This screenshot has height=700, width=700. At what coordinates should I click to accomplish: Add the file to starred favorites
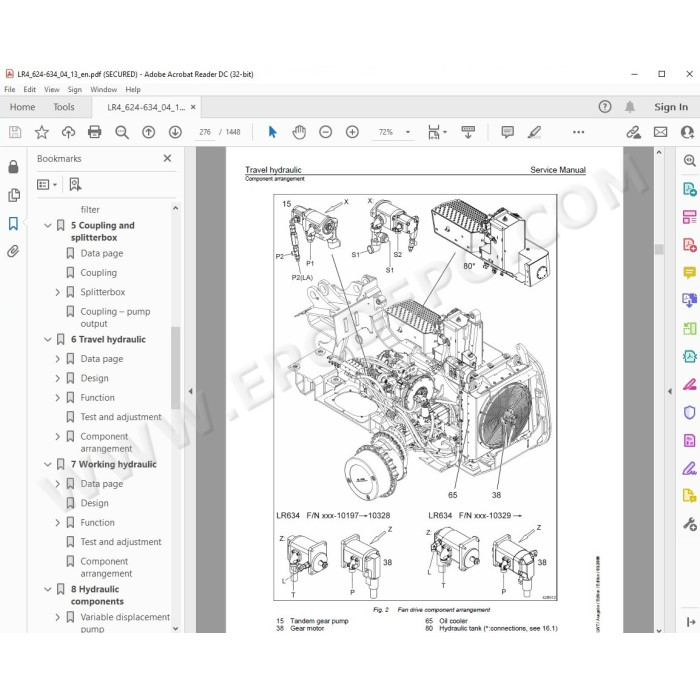tap(42, 132)
